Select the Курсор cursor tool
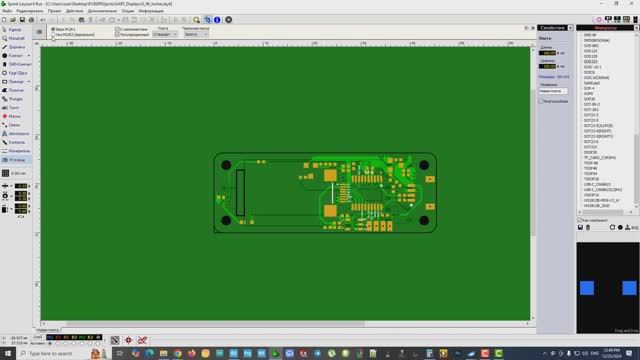This screenshot has height=360, width=640. tap(16, 30)
